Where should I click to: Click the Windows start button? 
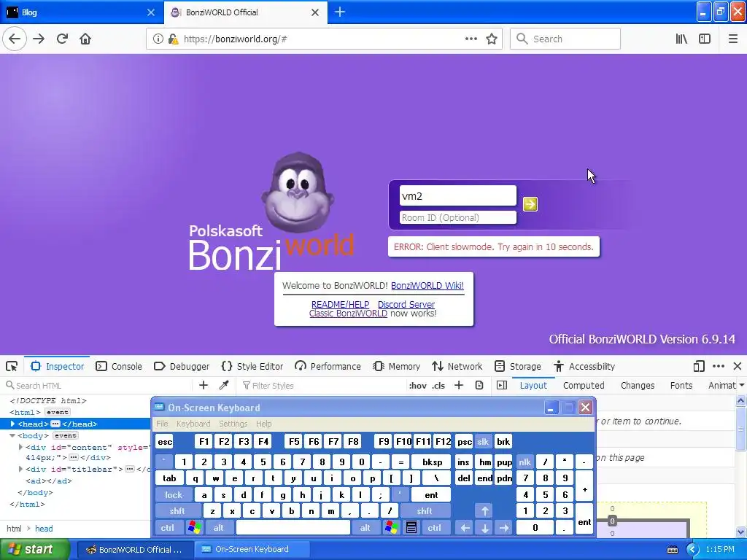tap(34, 550)
